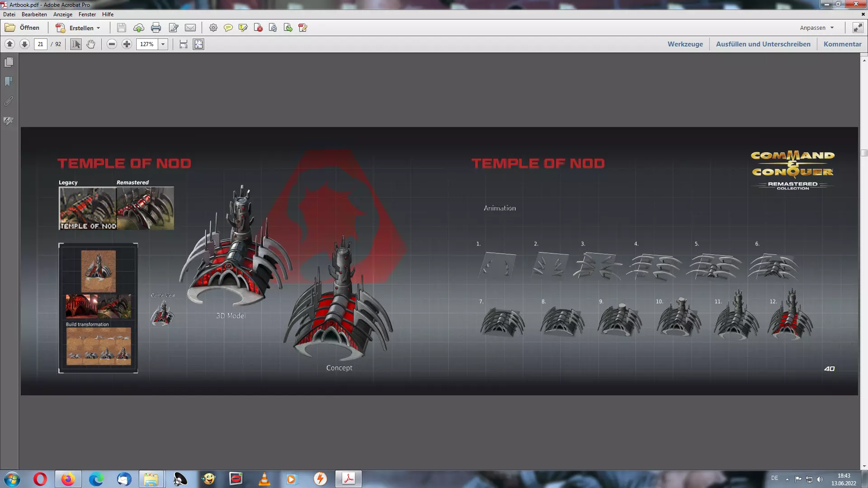Open VLC media player from the taskbar
868x488 pixels.
coord(264,479)
